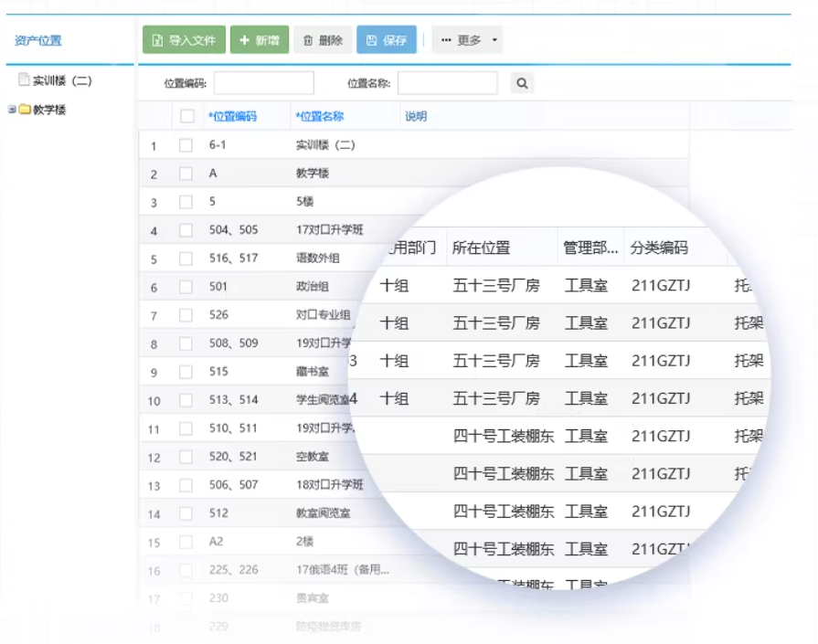Check the 5楼 row checkbox

pyautogui.click(x=186, y=202)
